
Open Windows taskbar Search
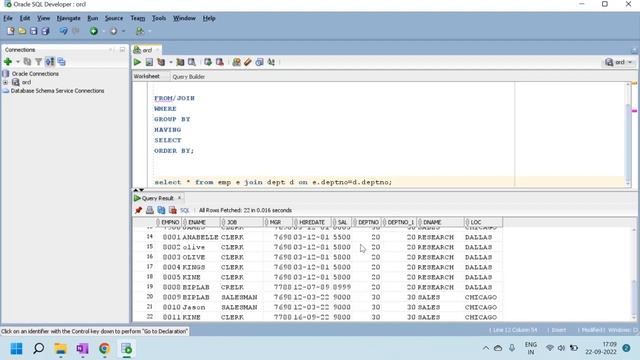(x=39, y=349)
